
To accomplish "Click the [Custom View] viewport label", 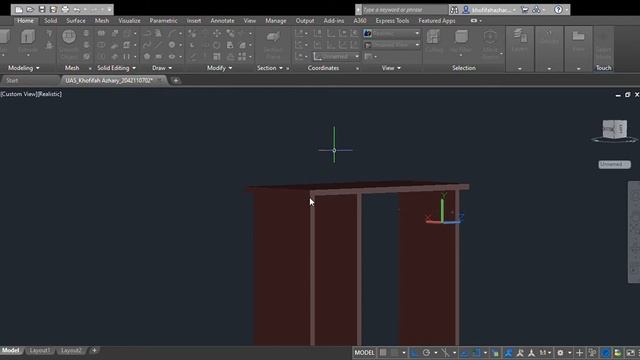I will pos(19,94).
